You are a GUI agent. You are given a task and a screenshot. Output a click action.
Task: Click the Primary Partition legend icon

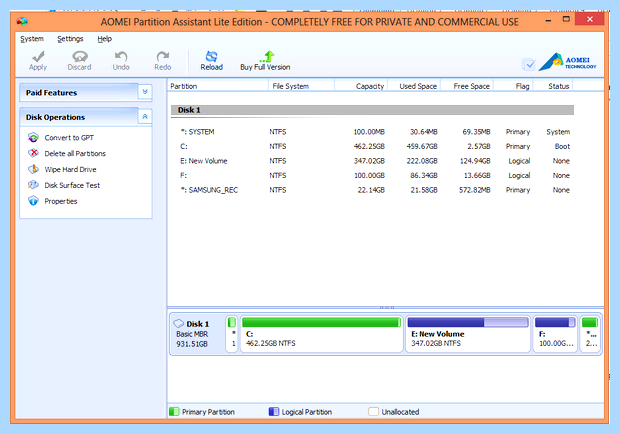point(174,411)
